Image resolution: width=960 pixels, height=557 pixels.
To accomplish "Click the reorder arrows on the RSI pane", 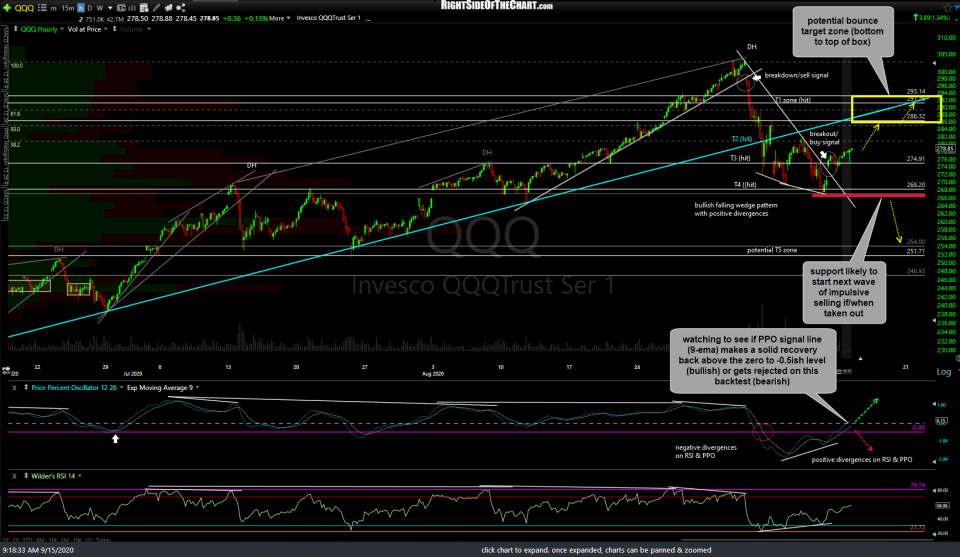I will point(26,476).
